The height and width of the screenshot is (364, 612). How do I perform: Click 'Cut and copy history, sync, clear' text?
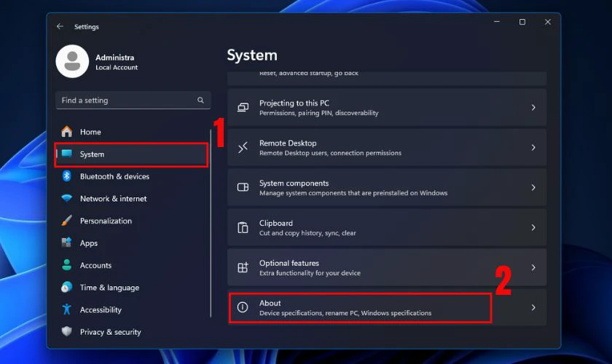307,233
